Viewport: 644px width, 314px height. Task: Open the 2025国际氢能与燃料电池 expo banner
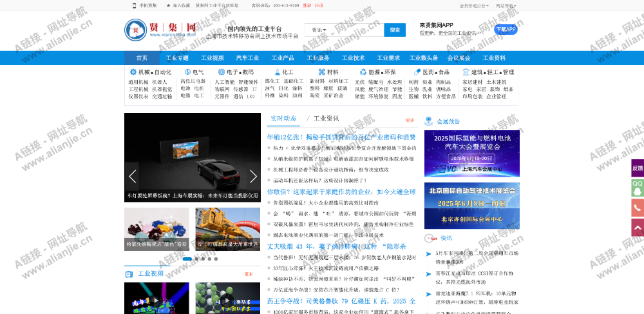coord(472,153)
